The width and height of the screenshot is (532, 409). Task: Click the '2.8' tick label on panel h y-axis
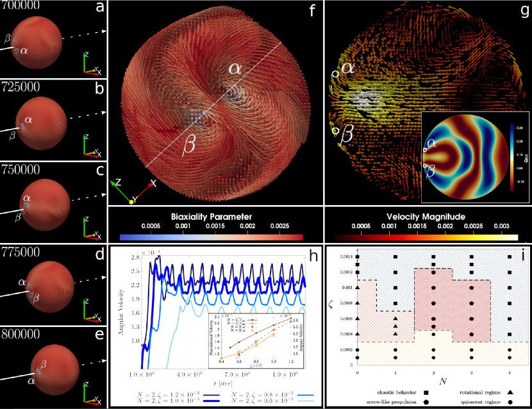[x=135, y=257]
